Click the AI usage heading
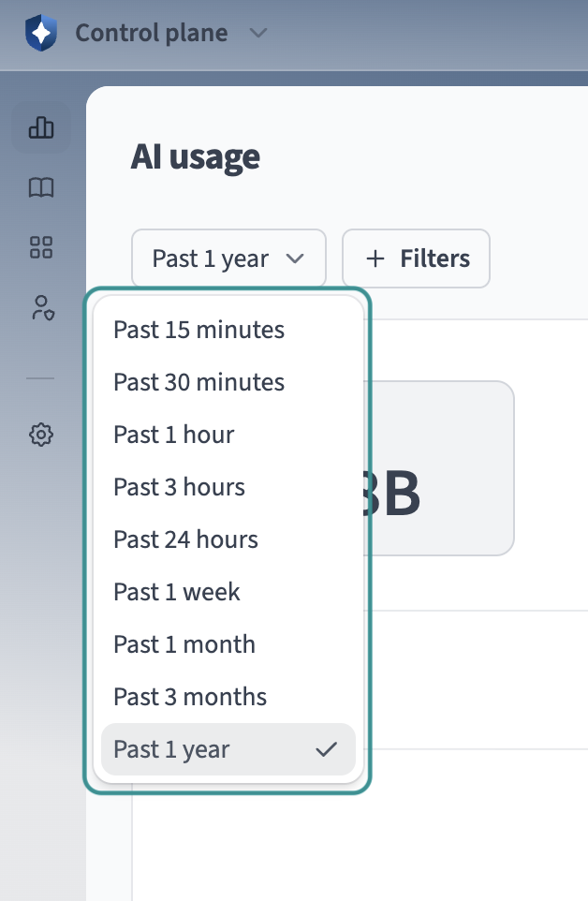 point(196,156)
